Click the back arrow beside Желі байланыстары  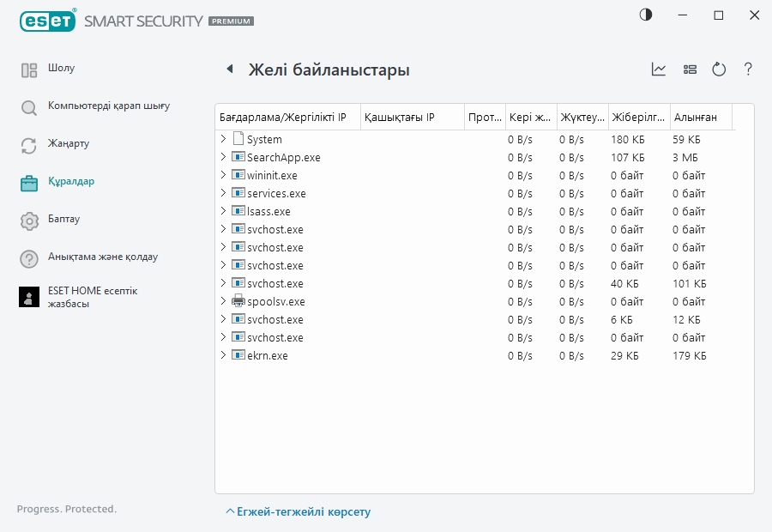(229, 70)
